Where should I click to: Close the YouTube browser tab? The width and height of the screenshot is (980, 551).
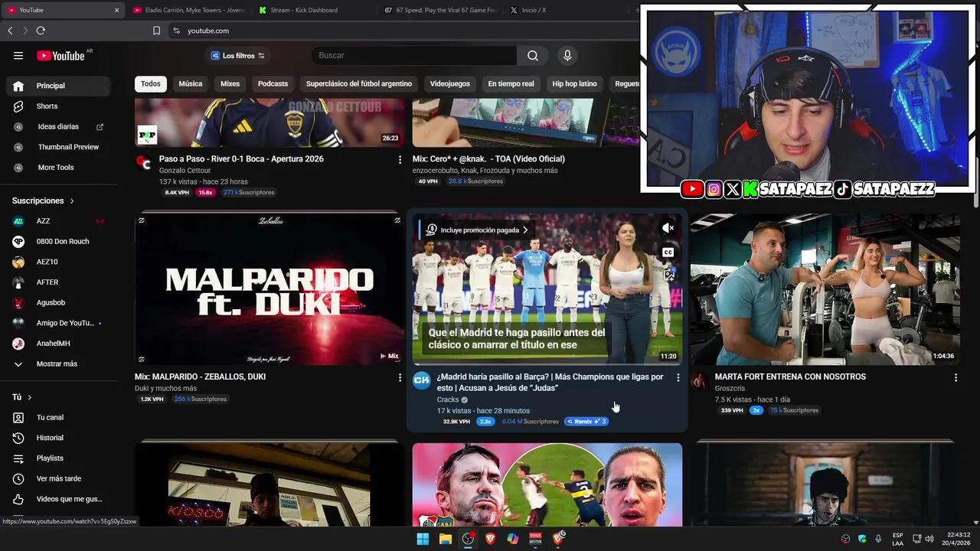(x=116, y=10)
